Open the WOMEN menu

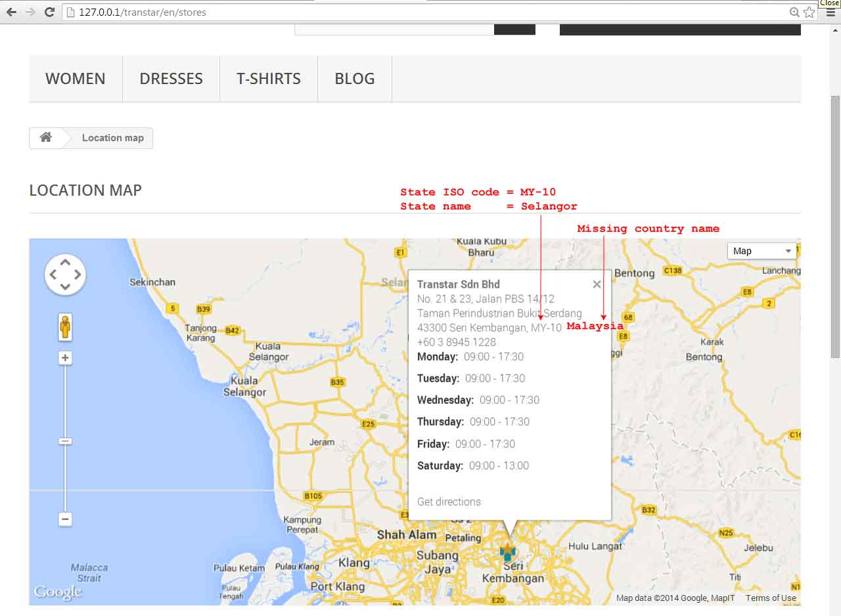tap(76, 79)
